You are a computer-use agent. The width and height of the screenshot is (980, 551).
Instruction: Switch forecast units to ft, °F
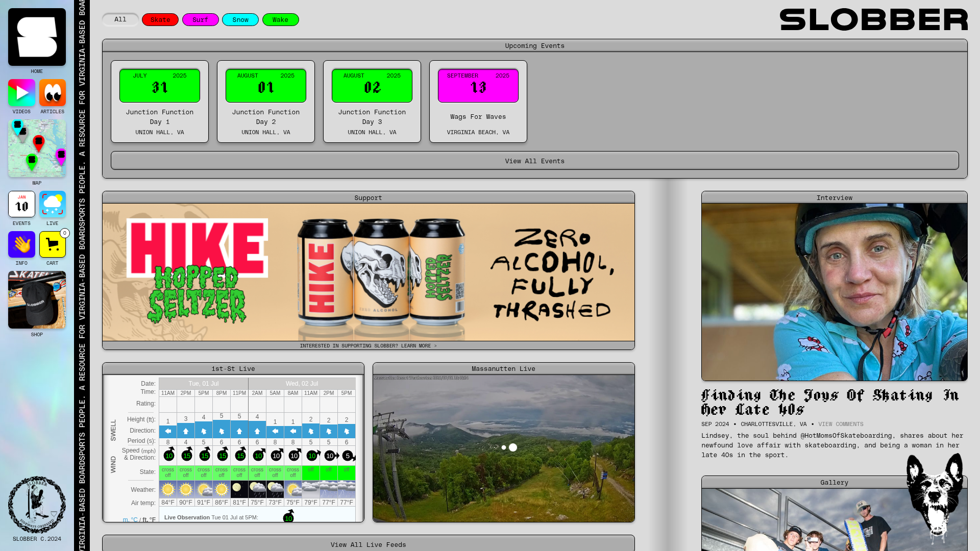(149, 520)
